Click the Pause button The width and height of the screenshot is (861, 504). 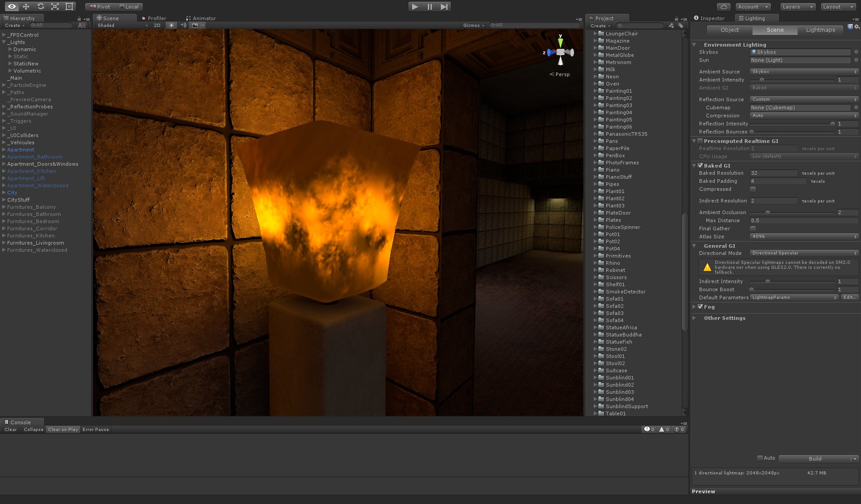point(430,6)
